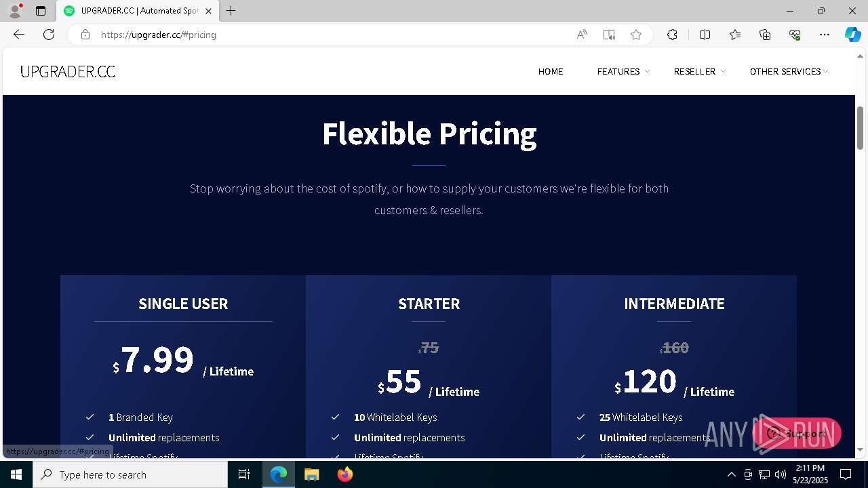Open the notification center icon
The width and height of the screenshot is (868, 488).
click(x=846, y=474)
